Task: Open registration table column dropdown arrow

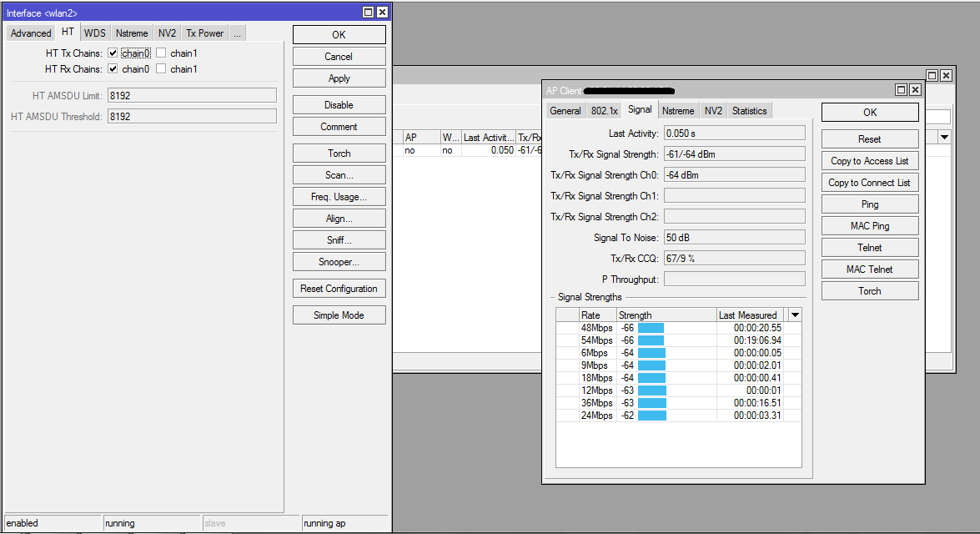Action: pyautogui.click(x=945, y=137)
